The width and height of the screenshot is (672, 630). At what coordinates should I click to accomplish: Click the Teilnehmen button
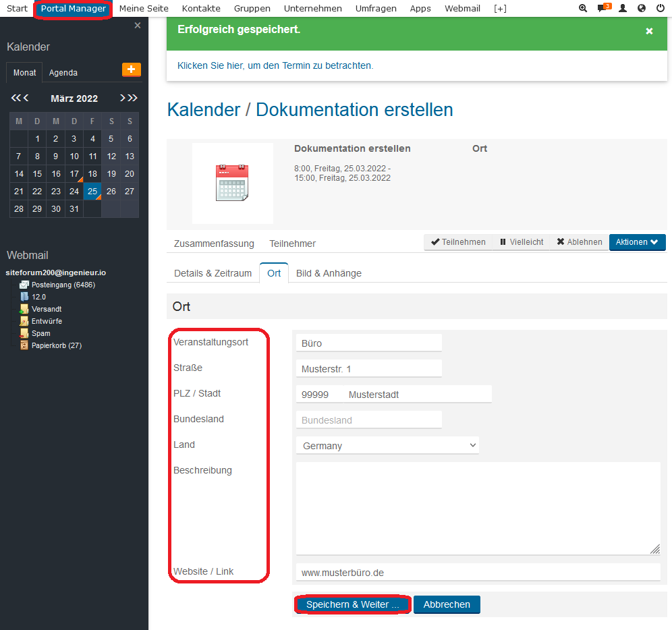(x=458, y=242)
